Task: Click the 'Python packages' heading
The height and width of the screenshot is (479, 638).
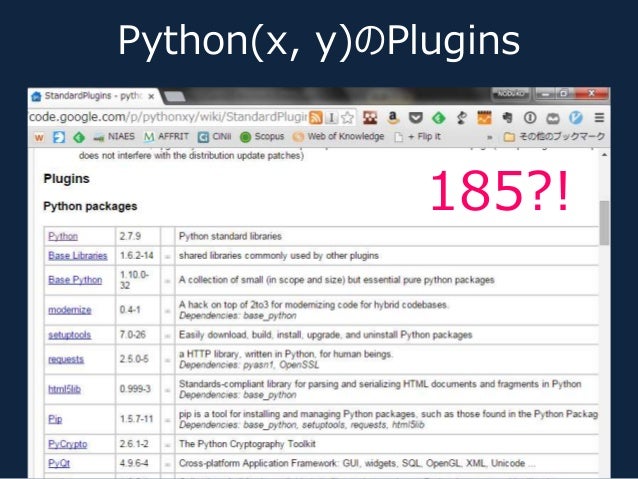Action: coord(90,206)
